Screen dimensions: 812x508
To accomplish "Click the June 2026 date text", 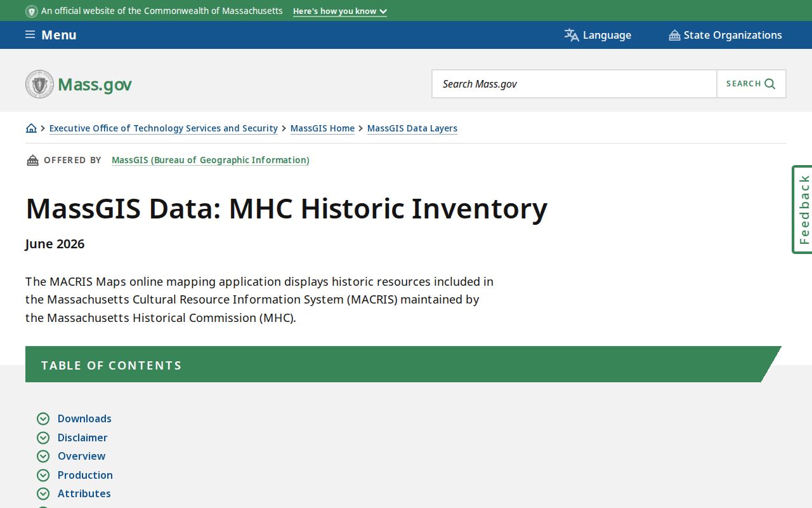I will [55, 244].
